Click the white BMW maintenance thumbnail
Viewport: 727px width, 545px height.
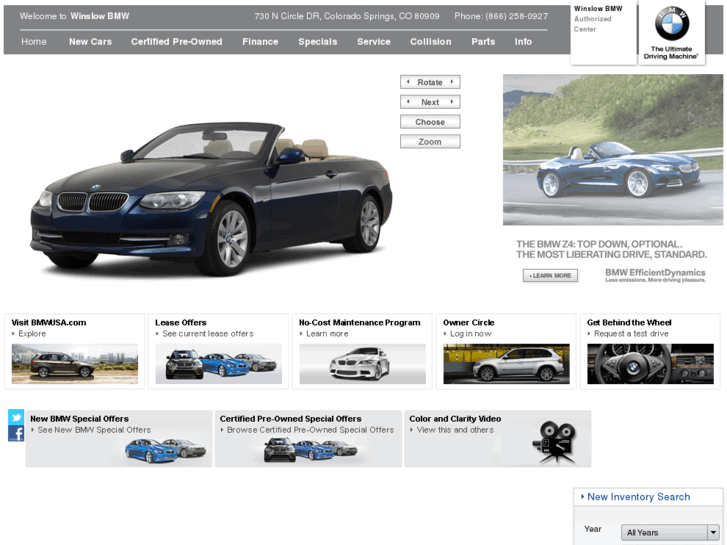pyautogui.click(x=363, y=364)
